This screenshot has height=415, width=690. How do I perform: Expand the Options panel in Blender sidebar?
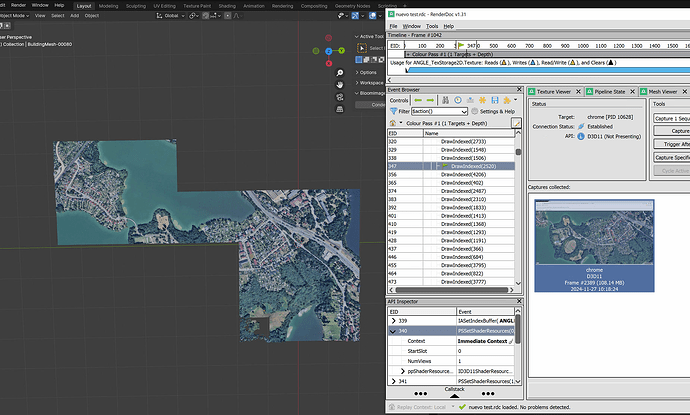[366, 72]
